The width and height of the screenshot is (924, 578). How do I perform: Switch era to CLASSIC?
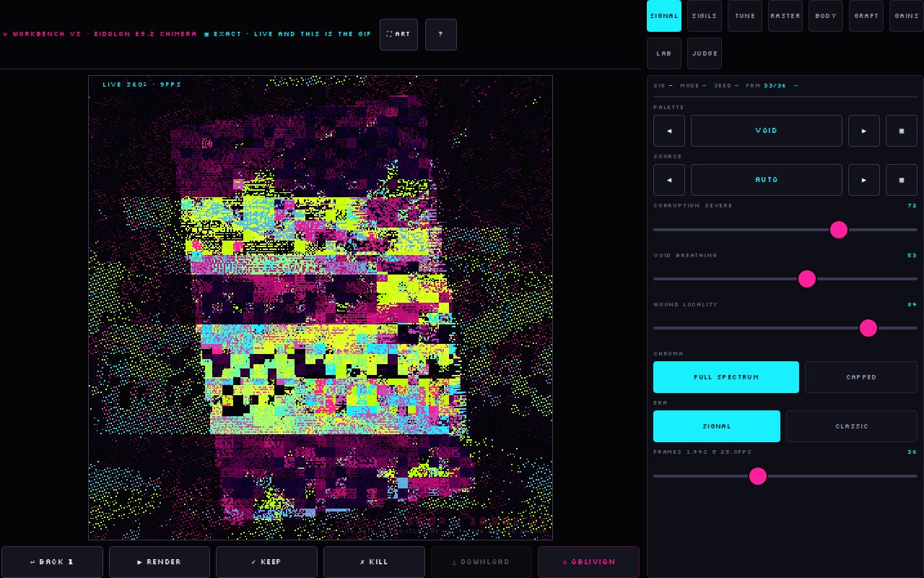tap(852, 426)
